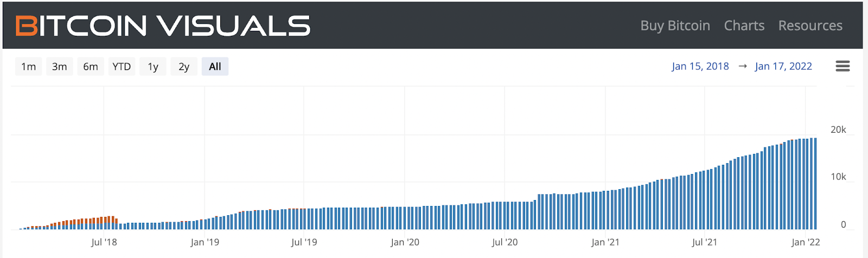
Task: Click the Jul '21 axis label
Action: (705, 242)
